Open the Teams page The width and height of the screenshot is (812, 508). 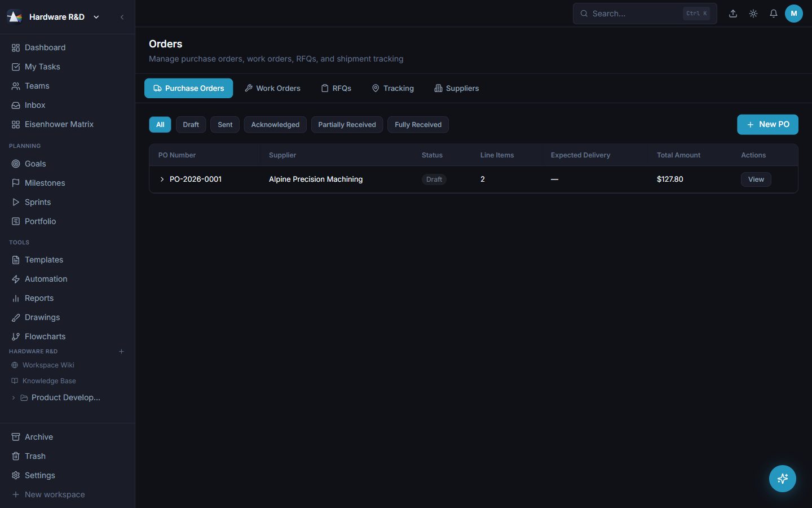click(67, 86)
